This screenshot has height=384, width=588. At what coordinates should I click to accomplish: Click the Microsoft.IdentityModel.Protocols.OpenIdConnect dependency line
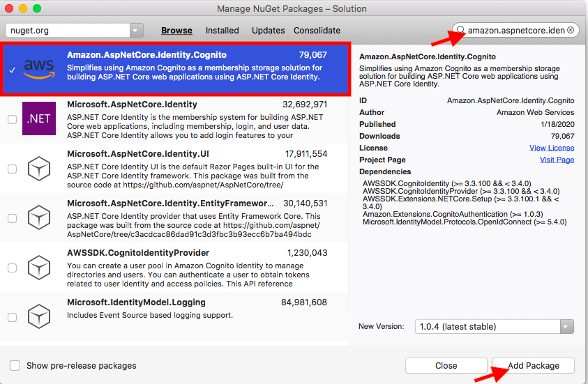click(x=465, y=222)
